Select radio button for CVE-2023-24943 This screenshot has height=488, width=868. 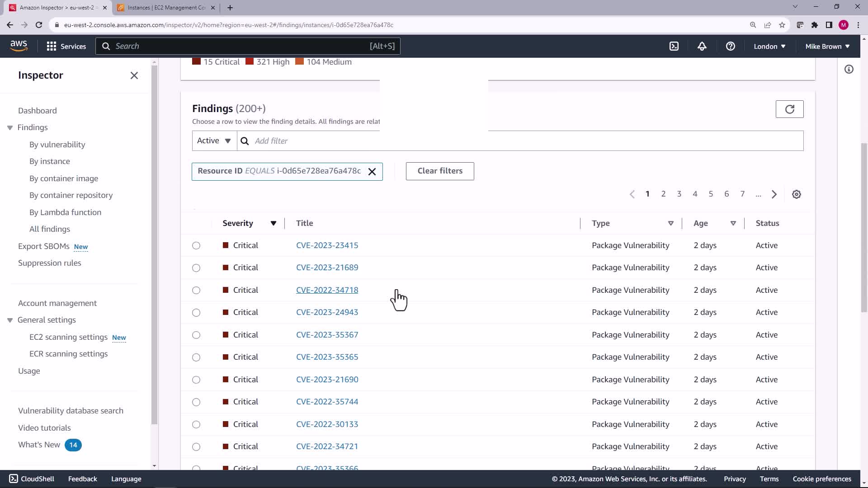(196, 313)
